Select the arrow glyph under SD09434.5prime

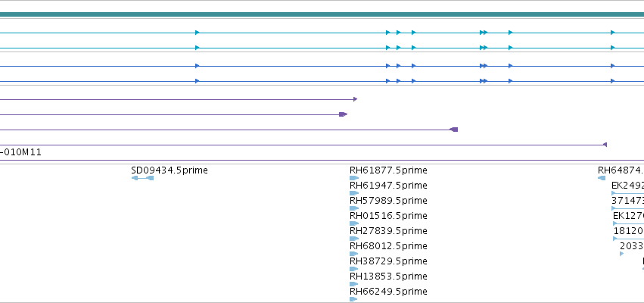point(142,178)
